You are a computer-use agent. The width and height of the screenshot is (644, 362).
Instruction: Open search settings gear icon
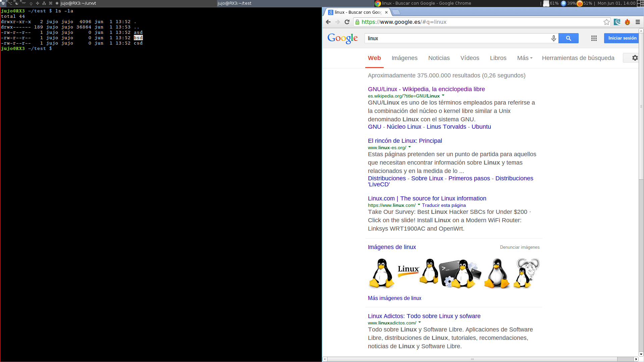coord(635,58)
